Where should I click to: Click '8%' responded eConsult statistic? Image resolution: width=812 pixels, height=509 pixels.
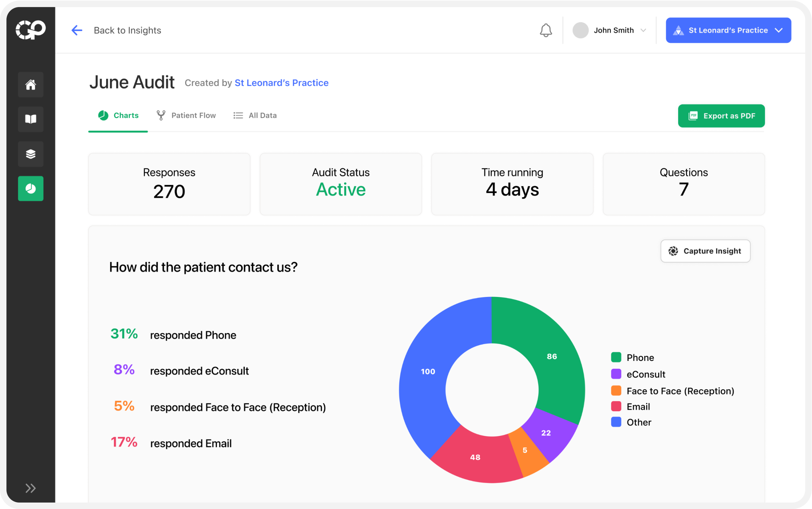click(x=124, y=370)
